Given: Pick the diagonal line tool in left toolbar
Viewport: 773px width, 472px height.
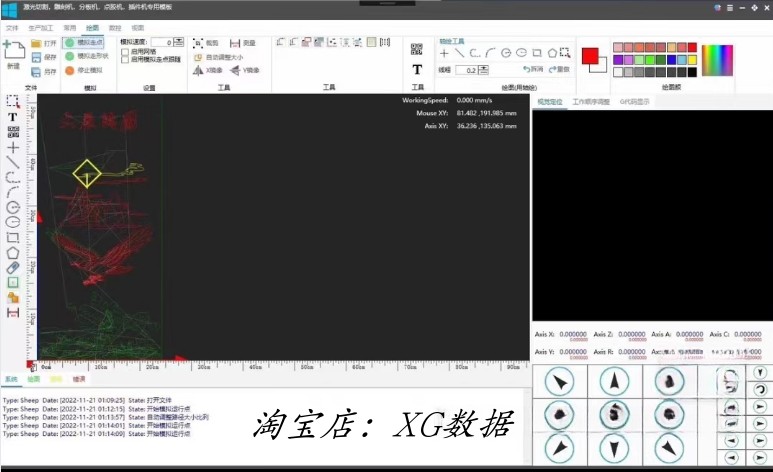Looking at the screenshot, I should click(x=13, y=162).
